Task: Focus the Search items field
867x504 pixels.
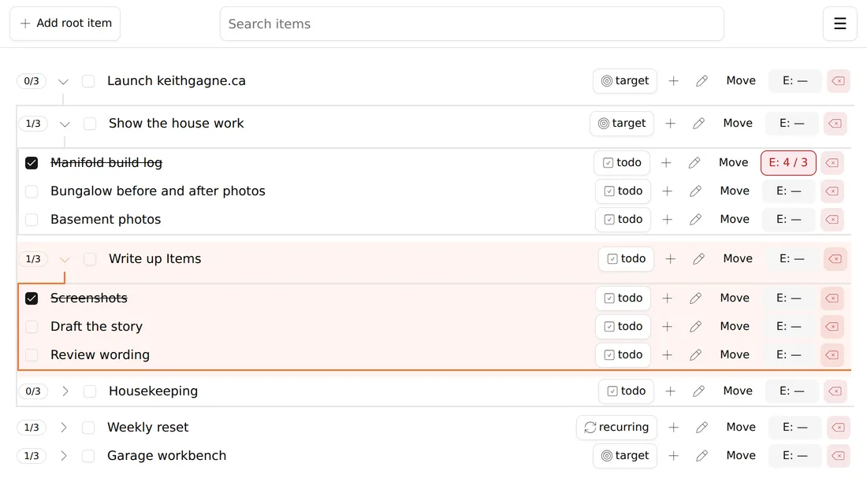Action: click(471, 24)
